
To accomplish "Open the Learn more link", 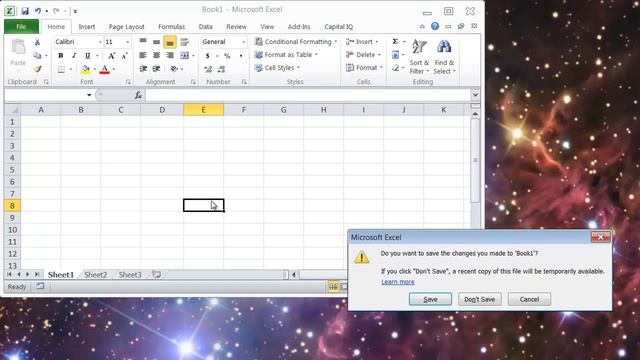I will pyautogui.click(x=398, y=282).
